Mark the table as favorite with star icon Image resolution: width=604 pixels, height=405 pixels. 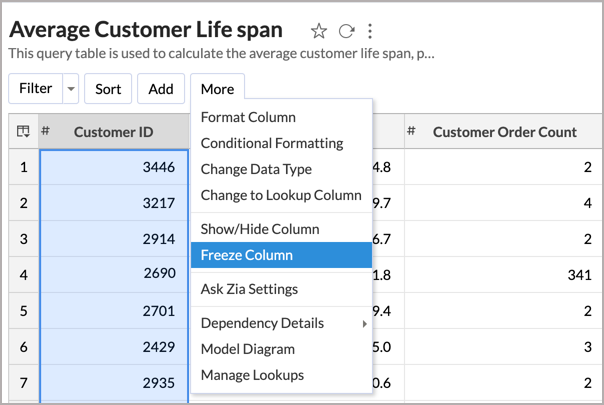(319, 31)
